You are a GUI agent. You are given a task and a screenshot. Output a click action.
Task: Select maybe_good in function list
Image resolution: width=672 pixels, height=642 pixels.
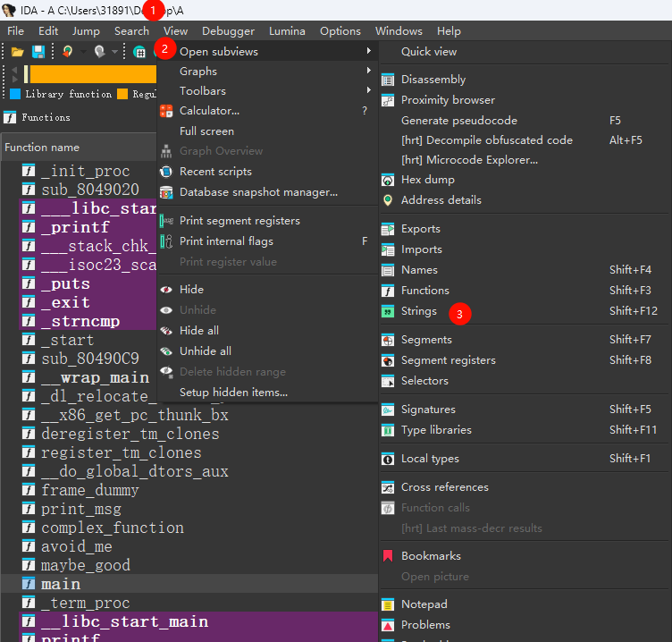(x=85, y=565)
